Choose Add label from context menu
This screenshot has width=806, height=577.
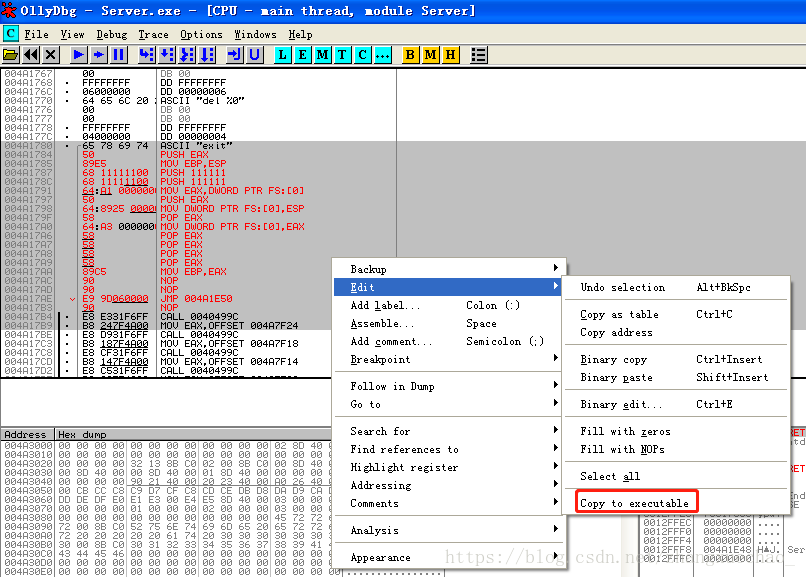pos(449,305)
